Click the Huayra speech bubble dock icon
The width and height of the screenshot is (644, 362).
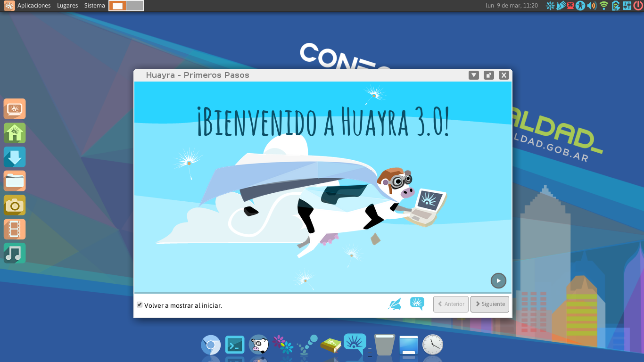click(x=355, y=344)
